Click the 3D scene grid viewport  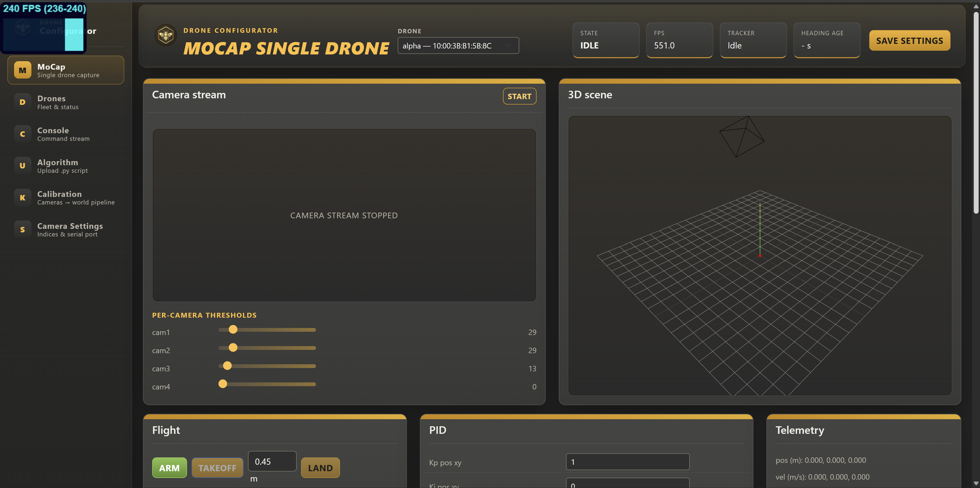click(760, 256)
